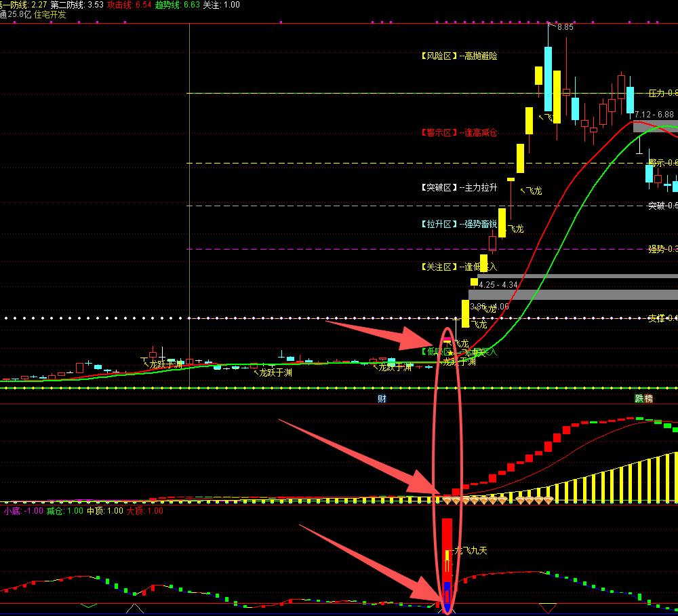
Task: Click the white triangle marker in the bottom panel
Action: [135, 607]
